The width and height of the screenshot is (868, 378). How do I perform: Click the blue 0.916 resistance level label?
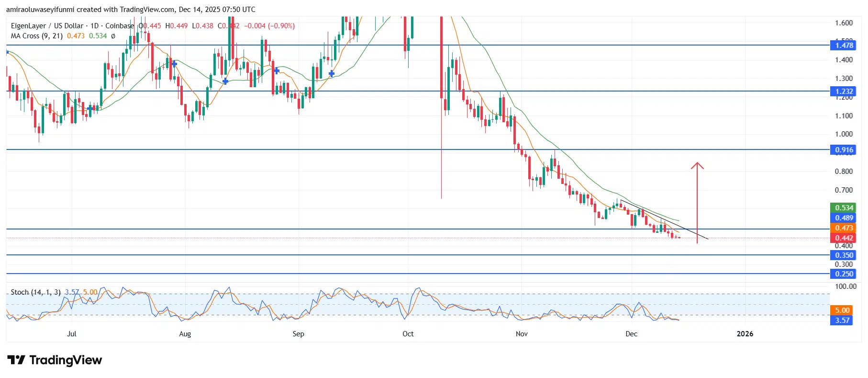[x=844, y=150]
